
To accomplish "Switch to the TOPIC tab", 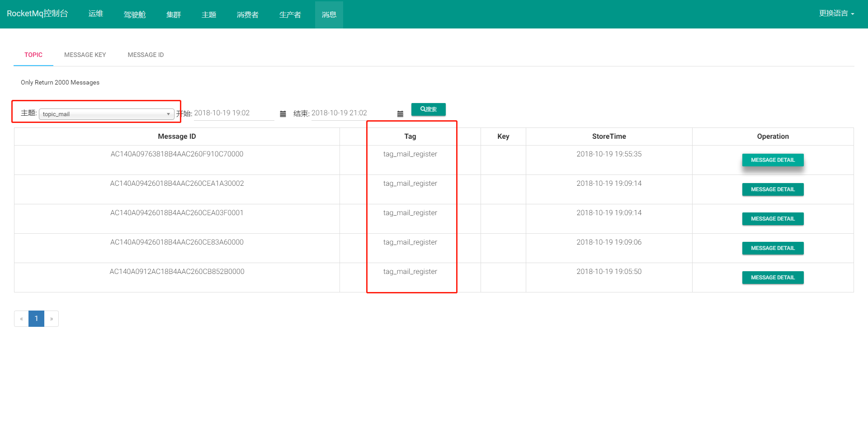I will (33, 55).
